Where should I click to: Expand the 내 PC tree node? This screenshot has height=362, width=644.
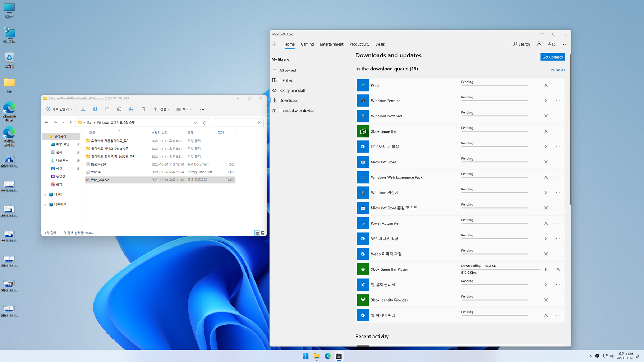click(45, 195)
